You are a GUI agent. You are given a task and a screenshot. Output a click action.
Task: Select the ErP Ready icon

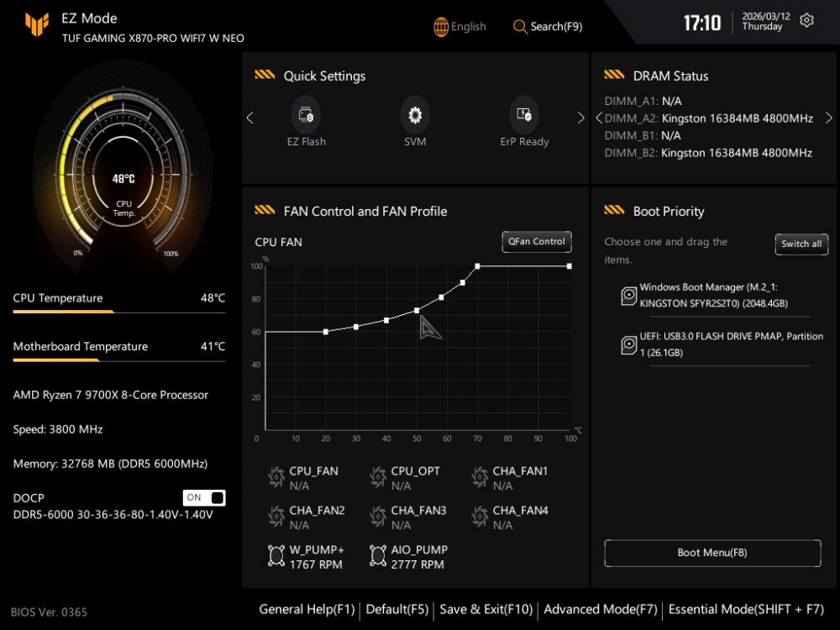coord(524,116)
